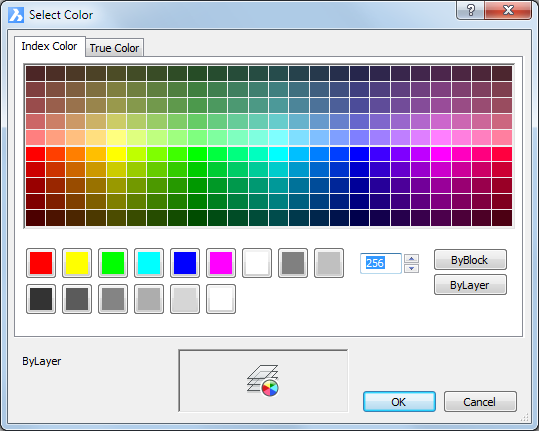Select the yellow standard color swatch

coord(77,263)
